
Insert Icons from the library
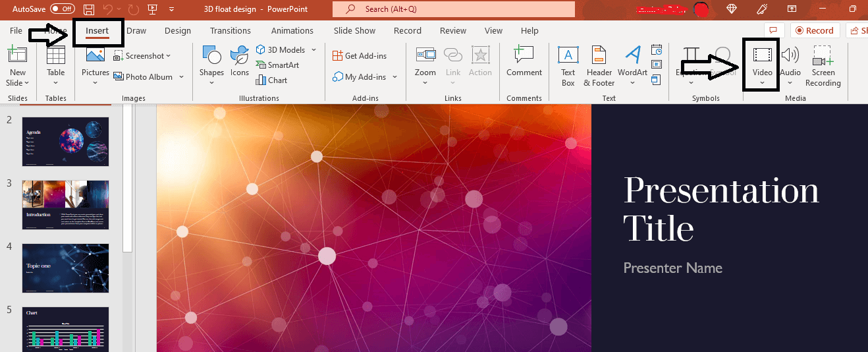240,61
